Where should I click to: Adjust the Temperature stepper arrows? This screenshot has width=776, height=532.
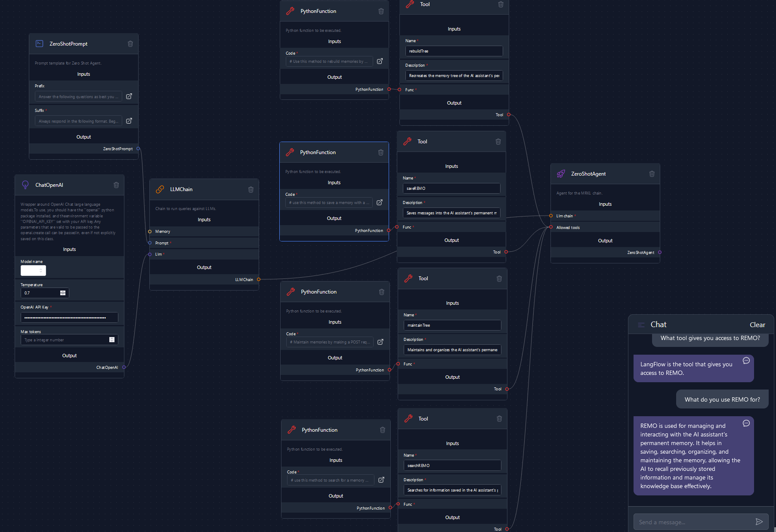pyautogui.click(x=63, y=293)
